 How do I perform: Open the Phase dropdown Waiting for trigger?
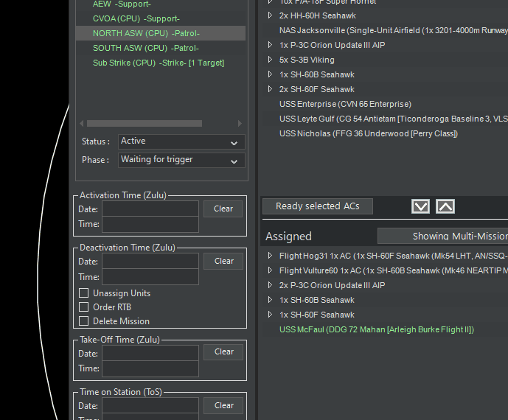click(181, 160)
